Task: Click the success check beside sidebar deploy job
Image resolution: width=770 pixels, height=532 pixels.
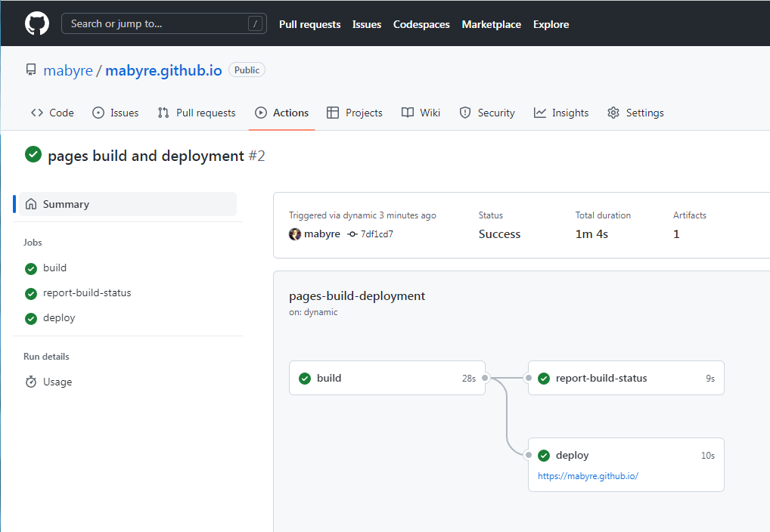Action: 31,318
